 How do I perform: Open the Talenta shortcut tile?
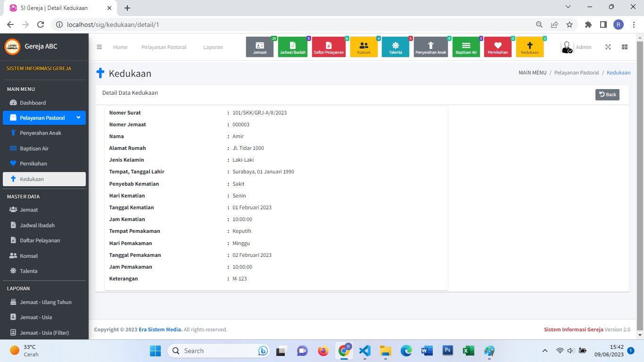(395, 47)
